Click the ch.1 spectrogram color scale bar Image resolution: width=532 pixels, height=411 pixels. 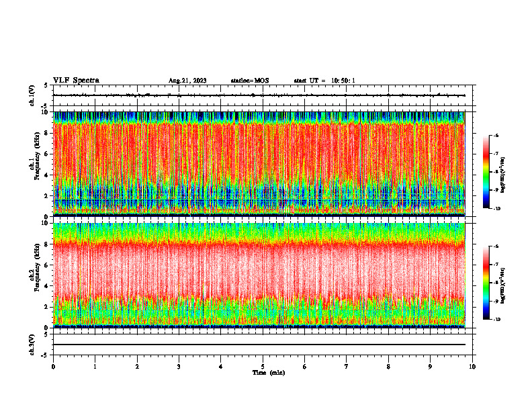[x=486, y=172]
